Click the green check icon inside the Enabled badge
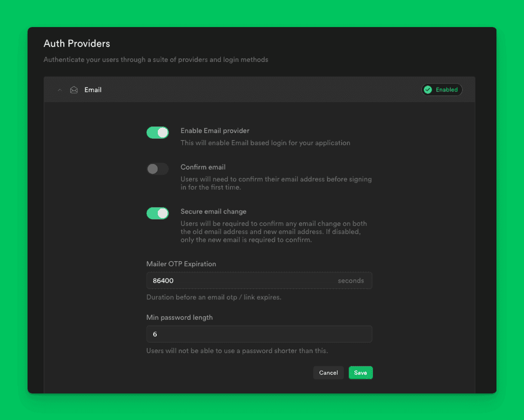Image resolution: width=524 pixels, height=420 pixels. 428,89
